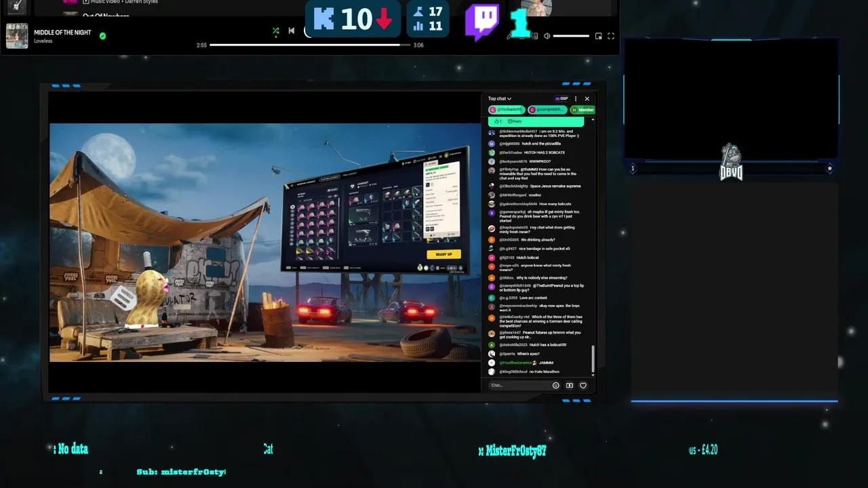Open the Super Chat purchase icon
This screenshot has height=488, width=868.
569,385
